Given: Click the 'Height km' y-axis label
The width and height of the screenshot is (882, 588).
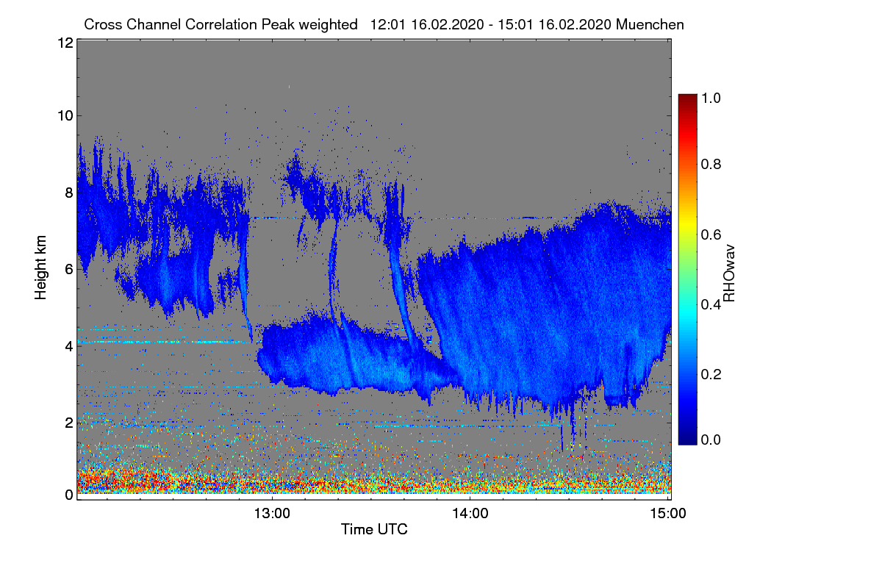Looking at the screenshot, I should (x=40, y=268).
